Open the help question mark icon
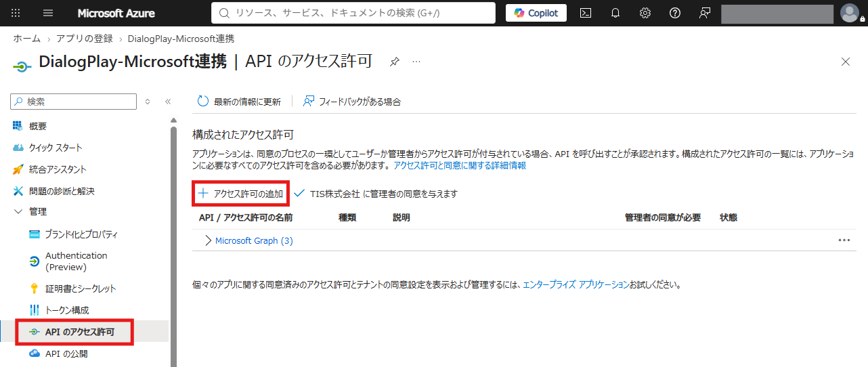This screenshot has height=367, width=868. [x=674, y=13]
